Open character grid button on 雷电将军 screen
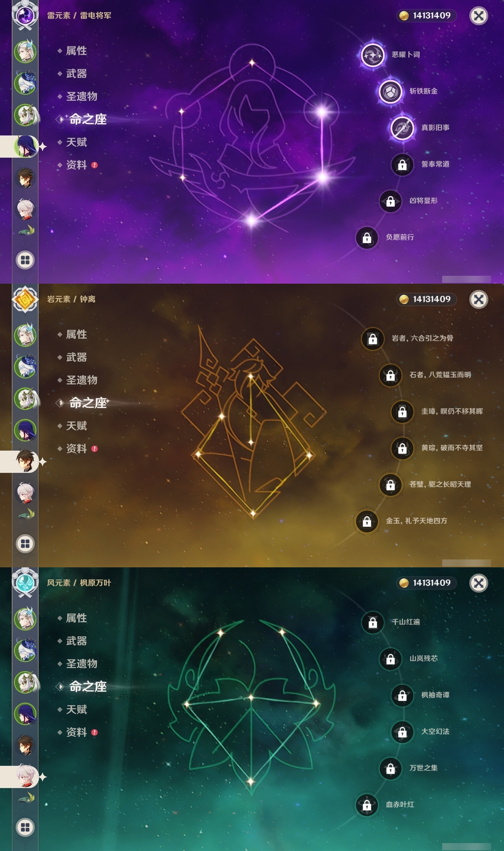This screenshot has height=851, width=504. [x=25, y=260]
